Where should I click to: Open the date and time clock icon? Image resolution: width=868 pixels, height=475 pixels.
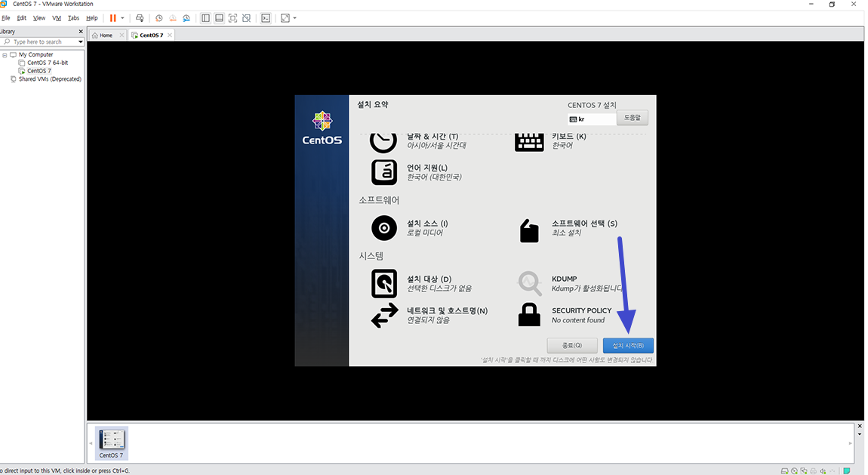pyautogui.click(x=383, y=142)
